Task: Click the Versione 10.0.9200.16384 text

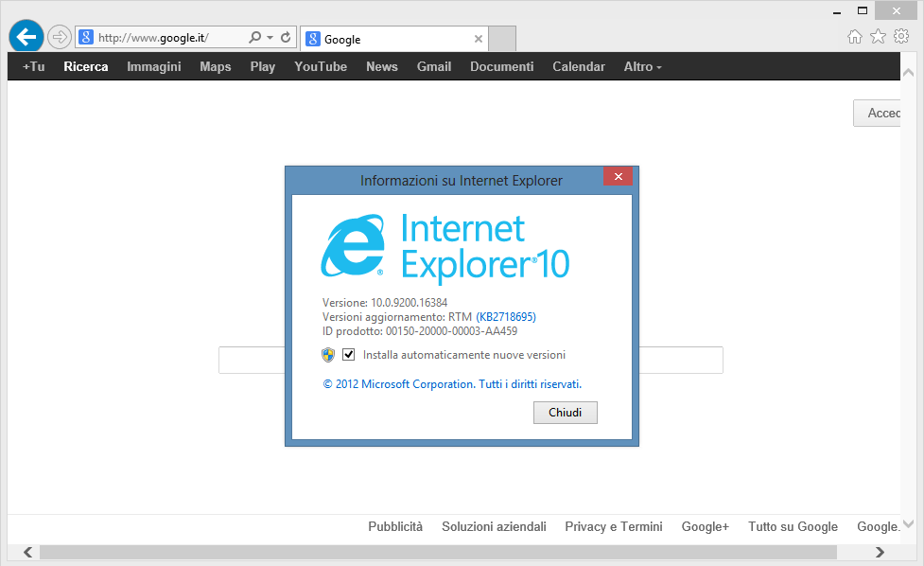Action: [385, 303]
